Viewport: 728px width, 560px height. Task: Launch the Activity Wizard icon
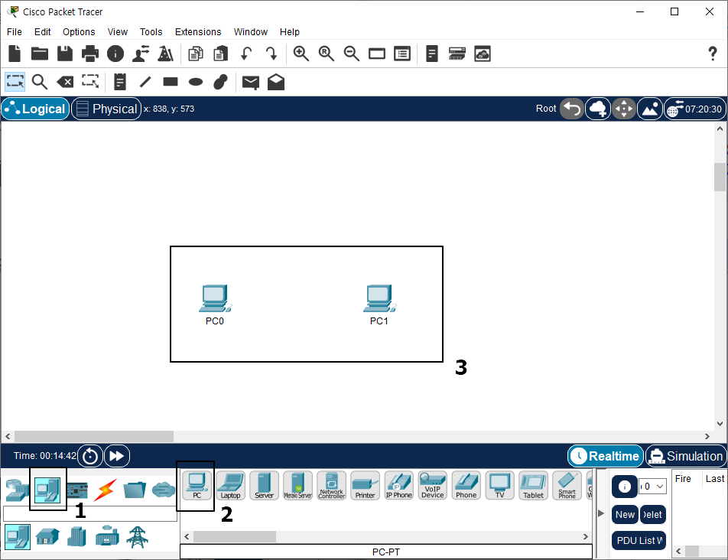(x=141, y=54)
